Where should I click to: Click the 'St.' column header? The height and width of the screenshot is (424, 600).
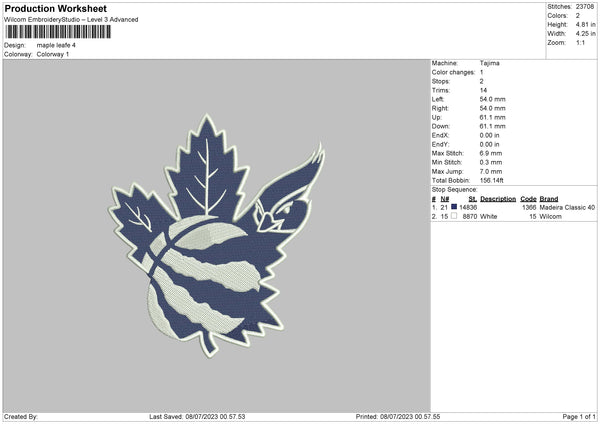click(x=473, y=199)
